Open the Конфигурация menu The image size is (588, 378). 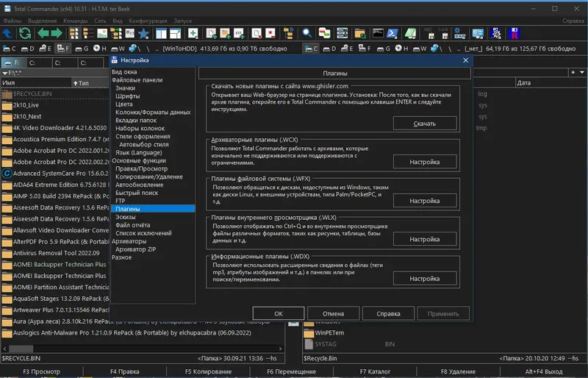coord(148,21)
